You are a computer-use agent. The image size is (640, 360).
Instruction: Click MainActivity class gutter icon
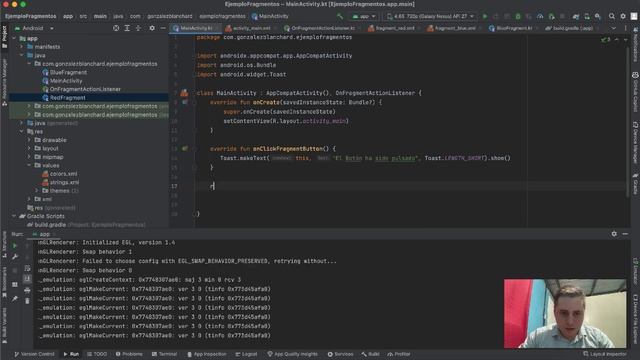(184, 93)
